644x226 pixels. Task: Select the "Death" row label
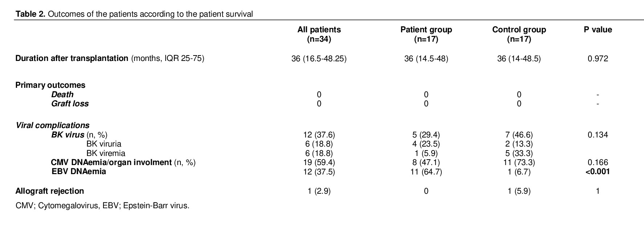tap(62, 95)
